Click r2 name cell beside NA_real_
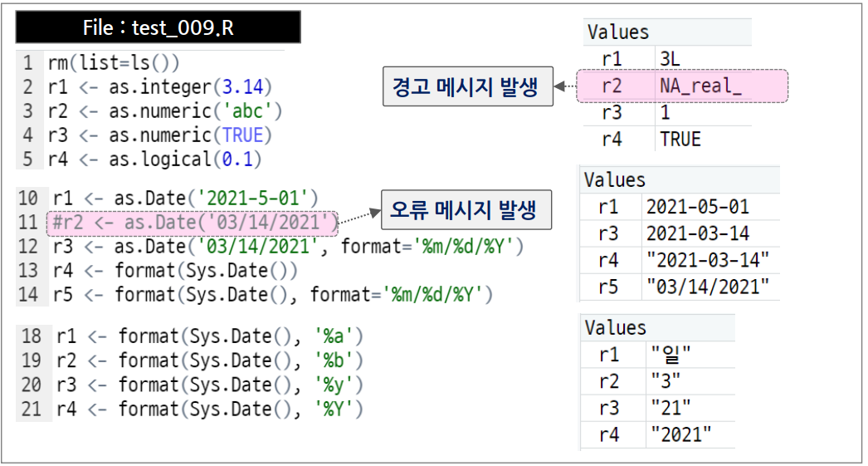 tap(612, 86)
